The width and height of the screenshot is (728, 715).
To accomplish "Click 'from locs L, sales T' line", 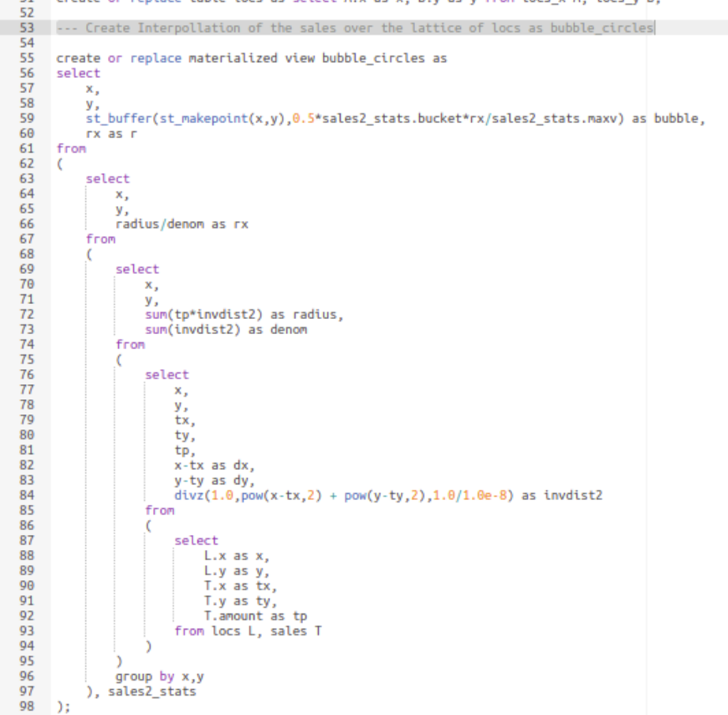I will (247, 631).
